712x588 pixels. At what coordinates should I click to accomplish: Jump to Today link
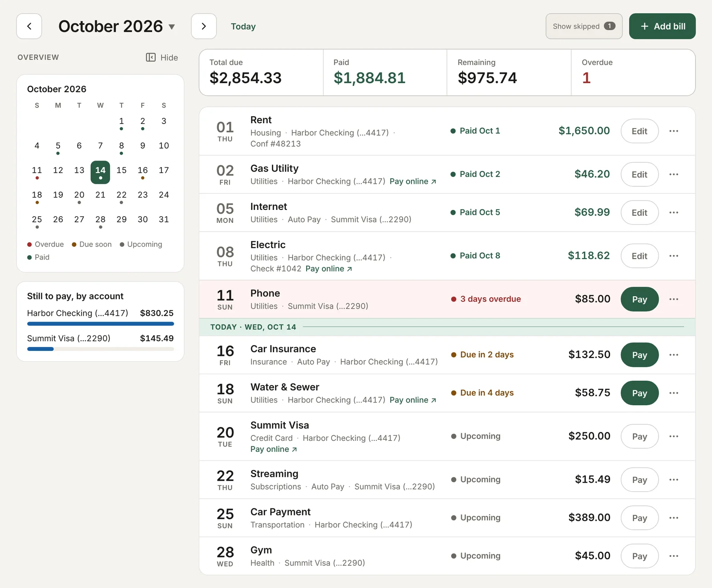[x=243, y=26]
